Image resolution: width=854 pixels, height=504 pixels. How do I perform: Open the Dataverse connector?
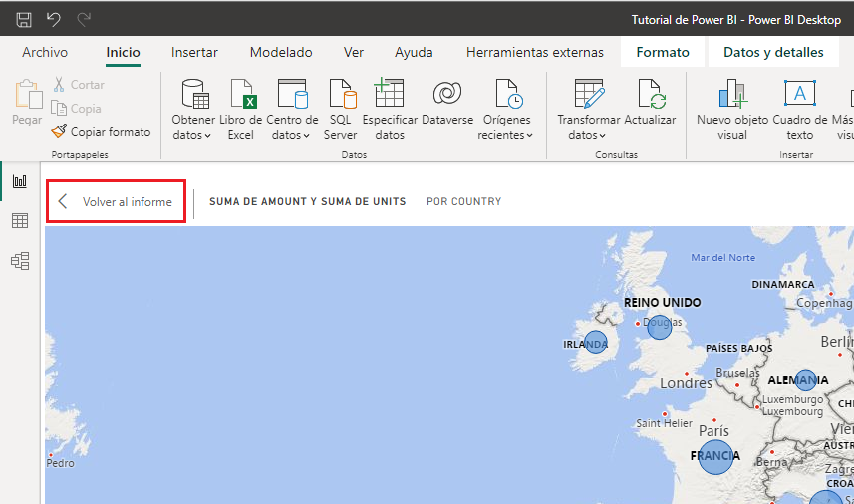tap(446, 97)
